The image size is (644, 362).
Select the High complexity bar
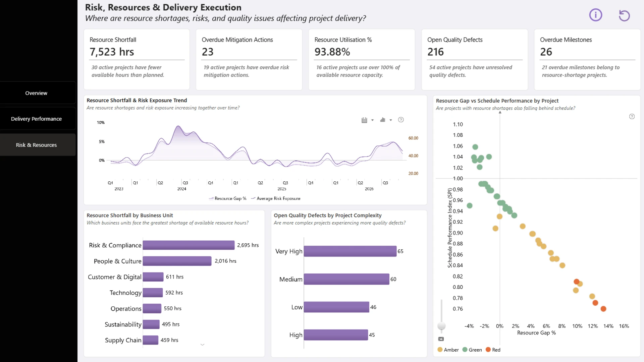[336, 335]
